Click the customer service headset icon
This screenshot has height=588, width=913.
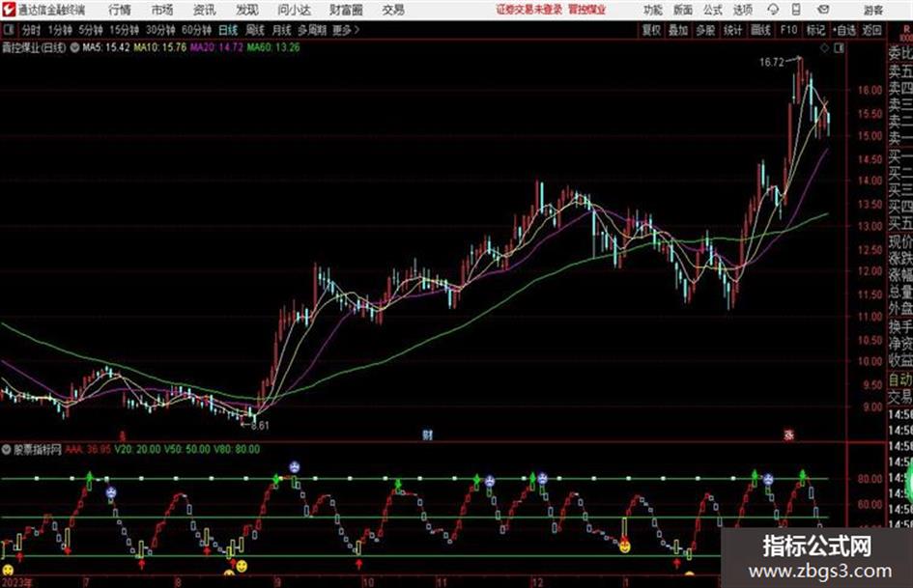773,10
